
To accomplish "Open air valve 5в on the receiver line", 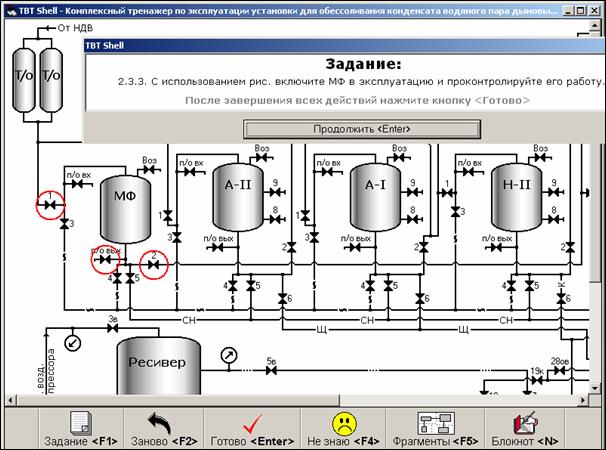I will tap(271, 371).
